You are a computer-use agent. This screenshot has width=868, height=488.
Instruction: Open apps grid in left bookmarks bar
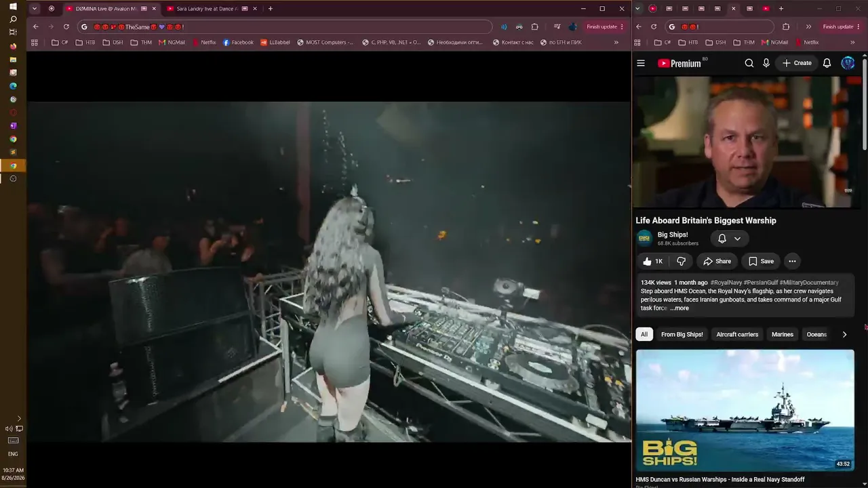[x=35, y=42]
